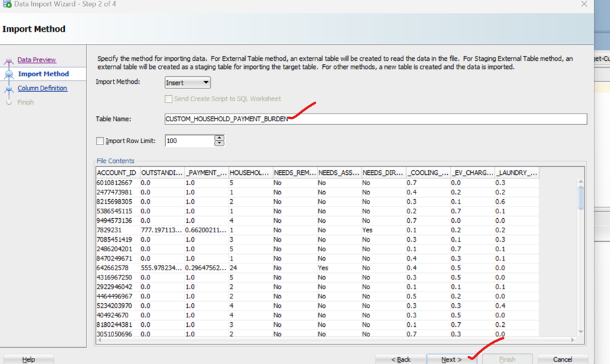
Task: Select the ACCOUNT_ID column header
Action: coord(118,173)
